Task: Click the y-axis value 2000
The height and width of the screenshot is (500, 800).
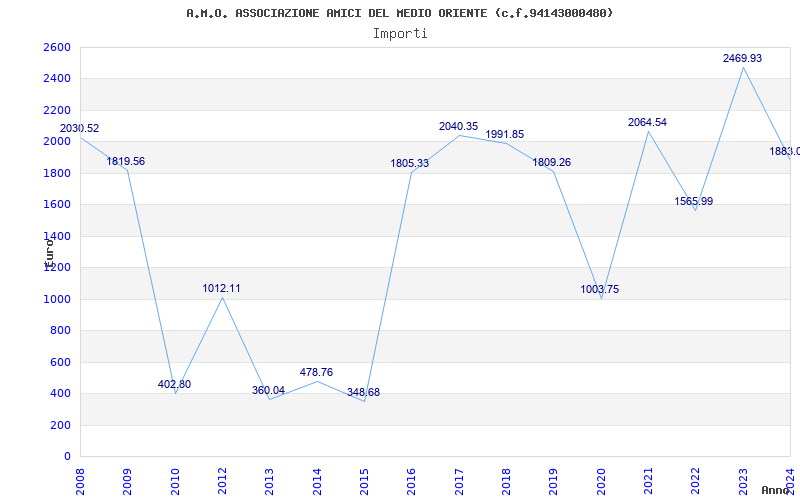Action: pyautogui.click(x=57, y=142)
